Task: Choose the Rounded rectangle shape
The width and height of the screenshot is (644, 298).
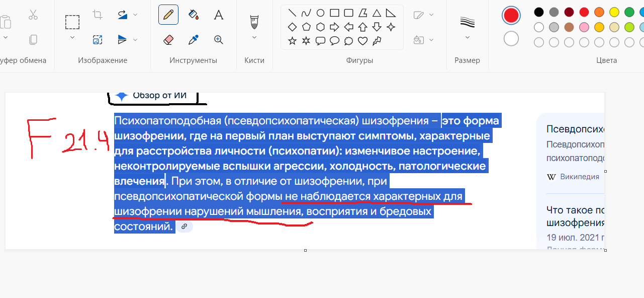Action: (348, 13)
